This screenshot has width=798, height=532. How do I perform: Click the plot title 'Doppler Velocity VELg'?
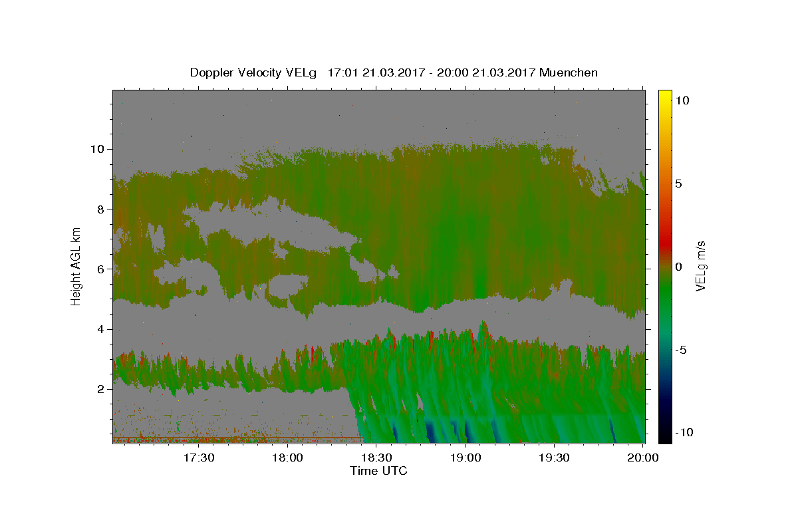[254, 72]
